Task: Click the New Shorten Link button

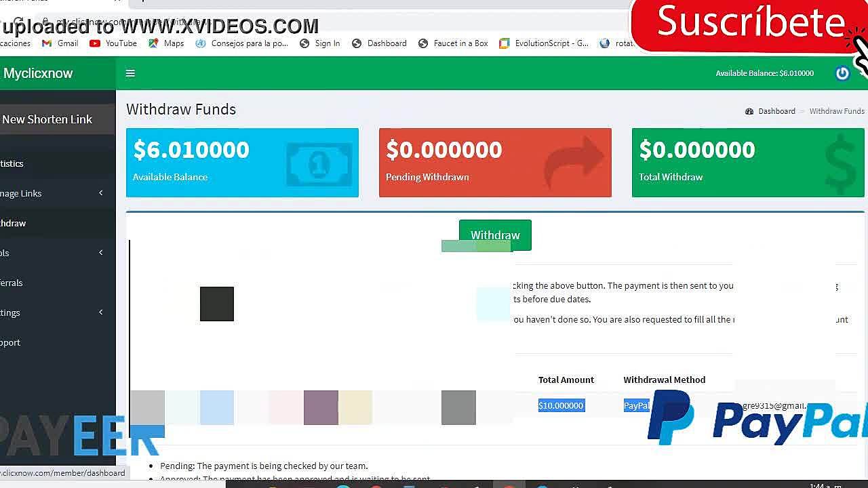Action: point(47,119)
